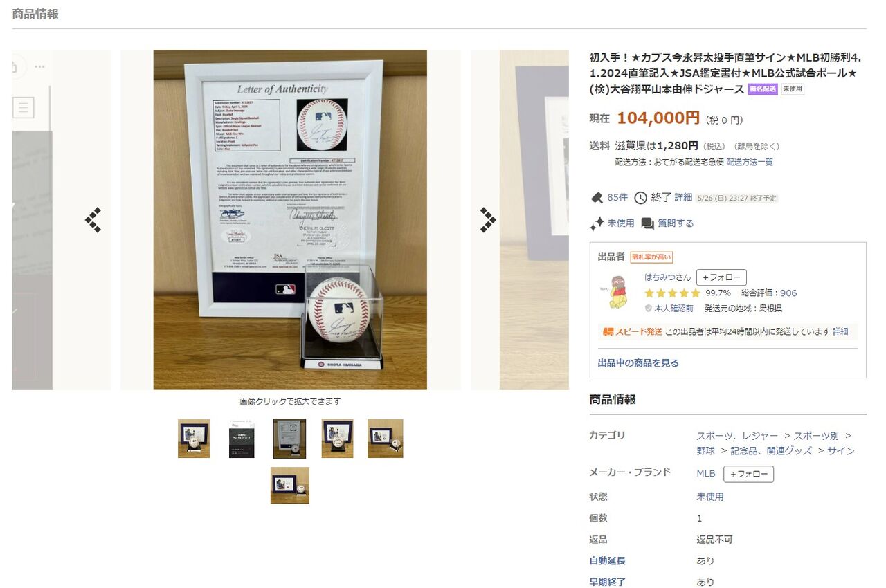Toggle +フォロー for the MLB brand

pyautogui.click(x=748, y=474)
